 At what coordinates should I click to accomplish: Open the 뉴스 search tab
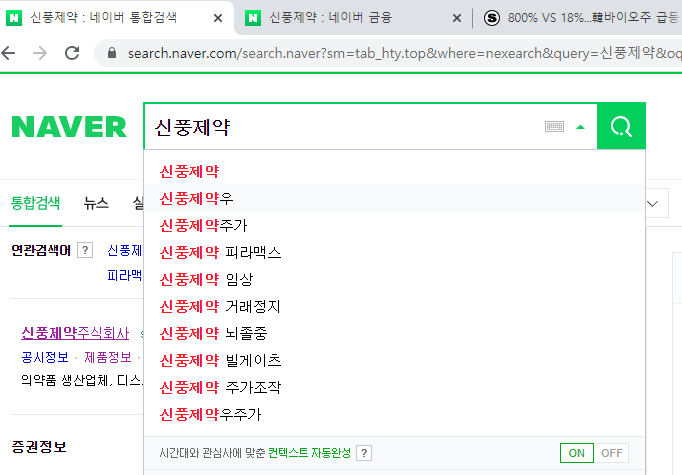[x=96, y=203]
